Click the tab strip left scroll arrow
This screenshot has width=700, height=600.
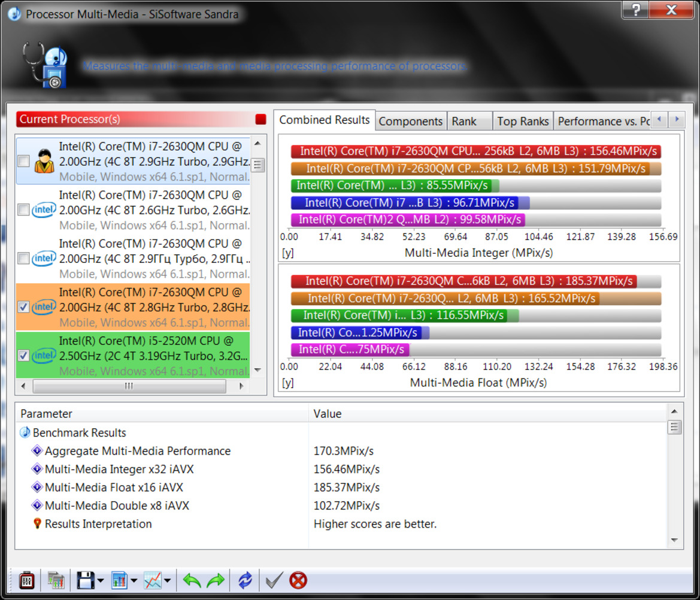tap(659, 119)
